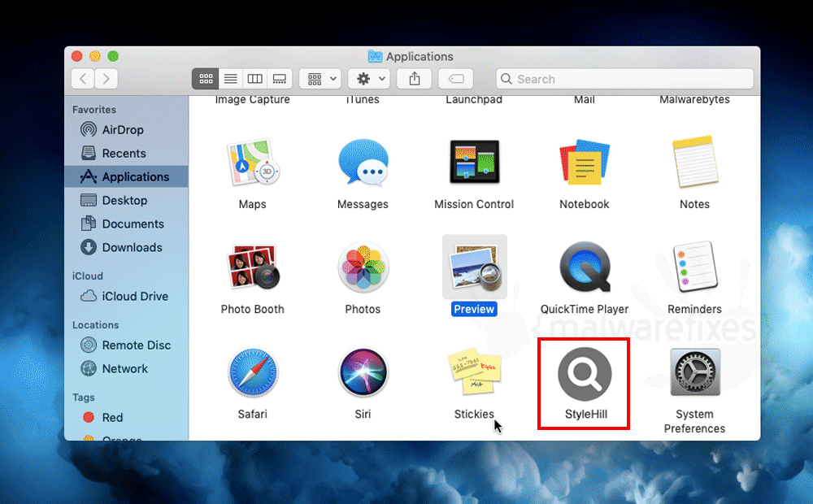This screenshot has height=504, width=813.
Task: Open Remote Disc in the sidebar
Action: tap(126, 345)
